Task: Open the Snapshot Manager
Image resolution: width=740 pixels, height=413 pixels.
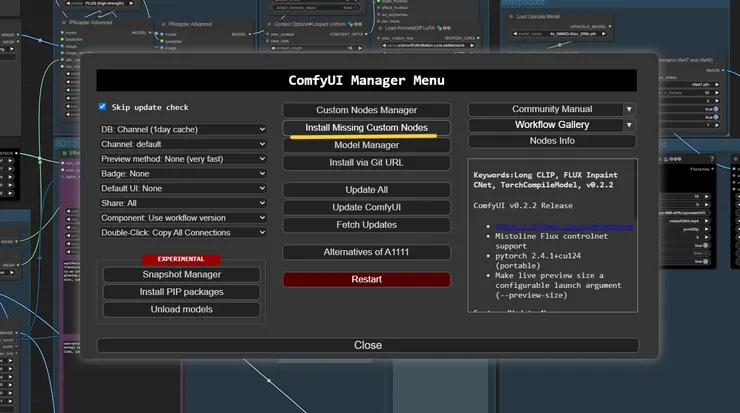Action: pos(182,274)
